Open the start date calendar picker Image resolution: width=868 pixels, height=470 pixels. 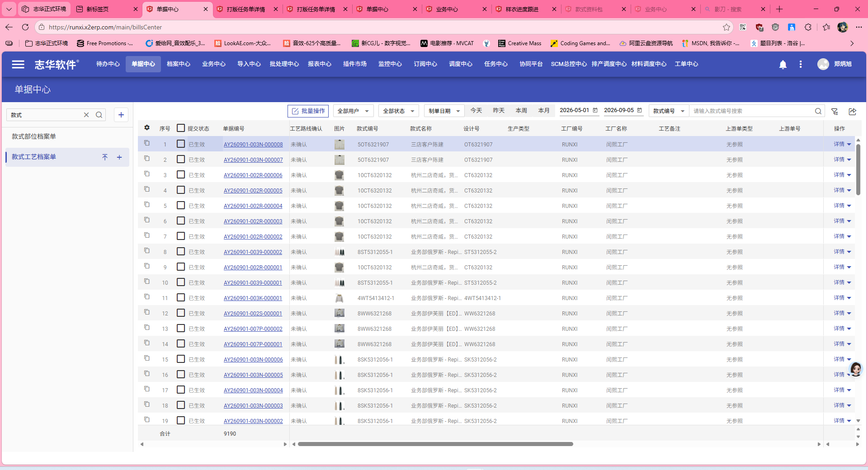pyautogui.click(x=595, y=110)
